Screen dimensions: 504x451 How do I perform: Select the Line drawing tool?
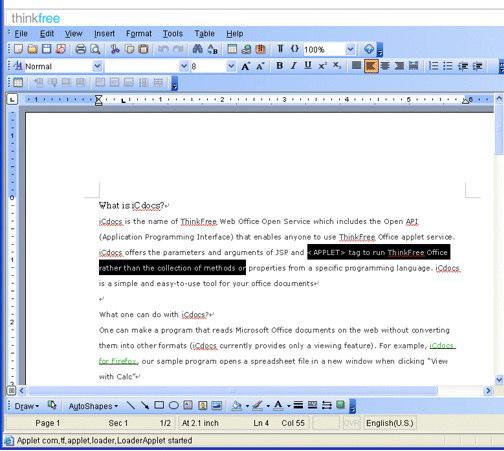pos(131,405)
